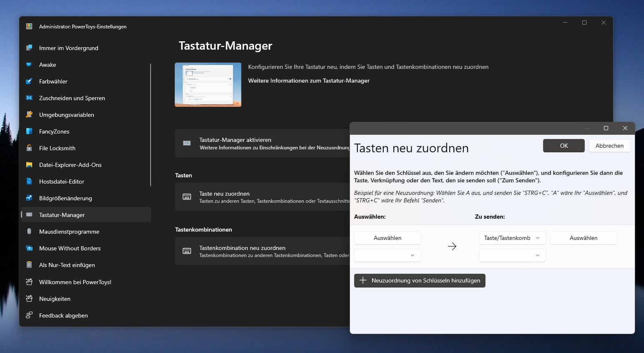Click the Umgebungsvariablen icon
Viewport: 644px width, 353px height.
point(29,115)
